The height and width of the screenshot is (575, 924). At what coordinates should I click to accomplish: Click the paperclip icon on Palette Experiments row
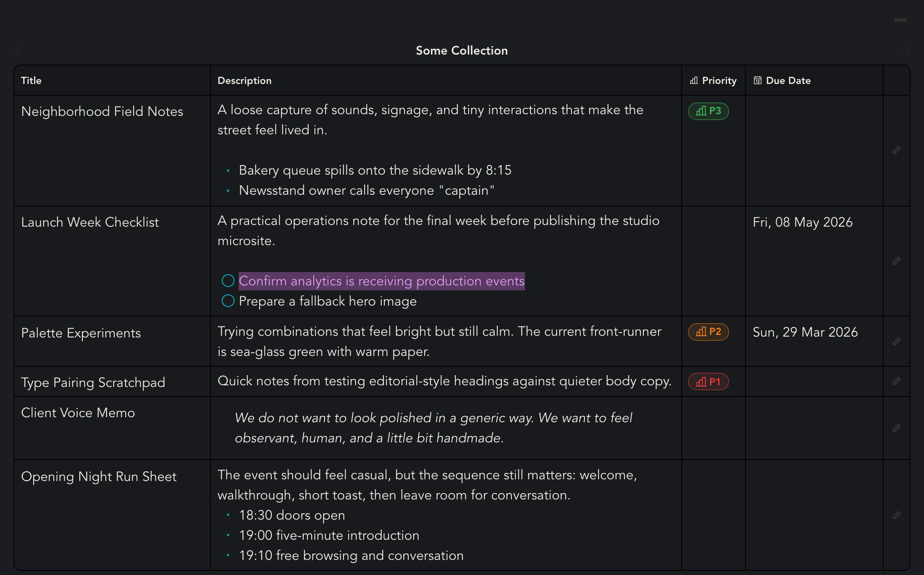pyautogui.click(x=897, y=341)
